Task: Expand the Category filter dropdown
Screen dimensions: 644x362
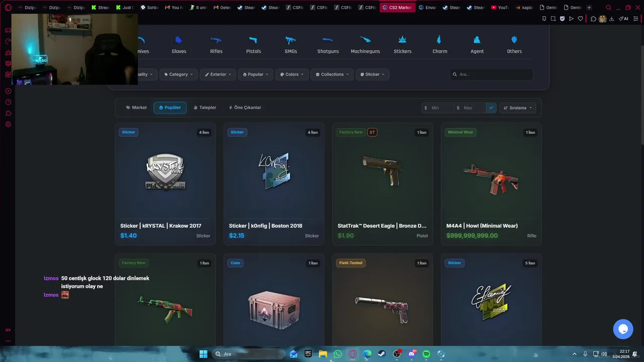Action: tap(178, 74)
